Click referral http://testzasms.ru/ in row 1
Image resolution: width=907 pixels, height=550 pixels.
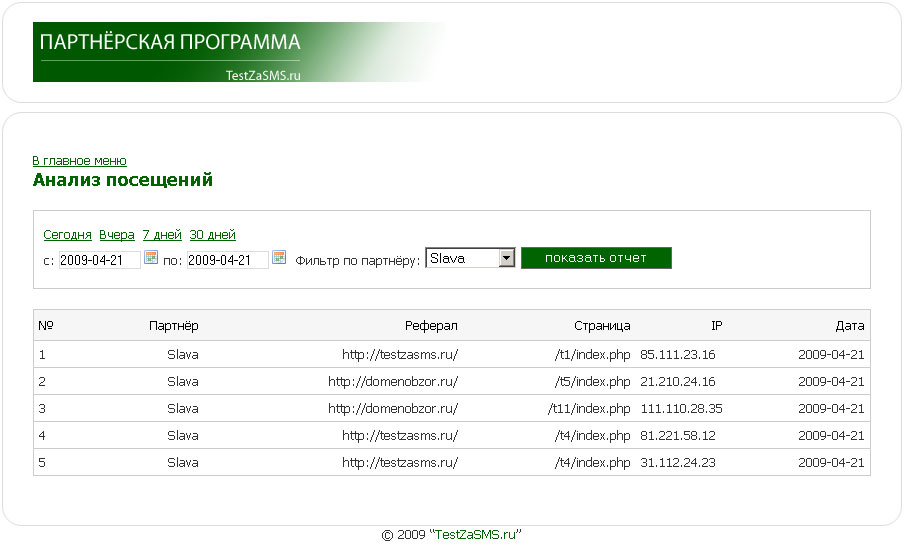[400, 355]
